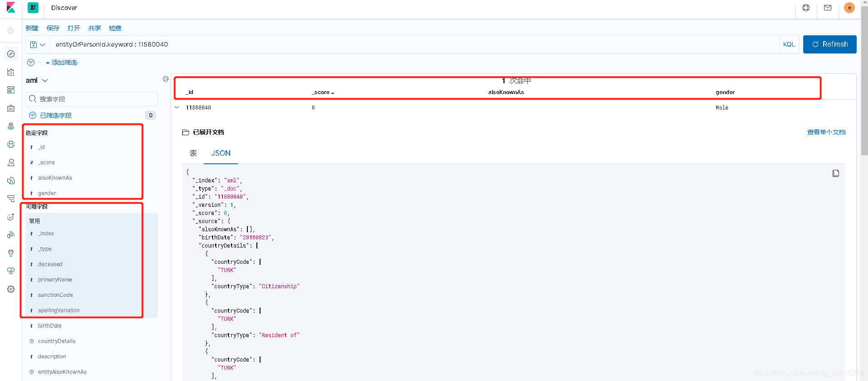Click the Male cell value
Image resolution: width=868 pixels, height=381 pixels.
722,108
